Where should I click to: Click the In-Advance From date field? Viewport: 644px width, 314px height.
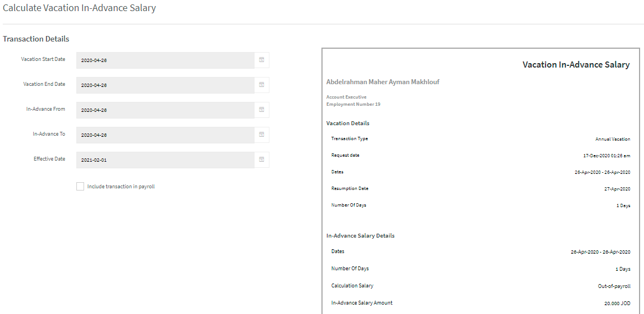[165, 110]
